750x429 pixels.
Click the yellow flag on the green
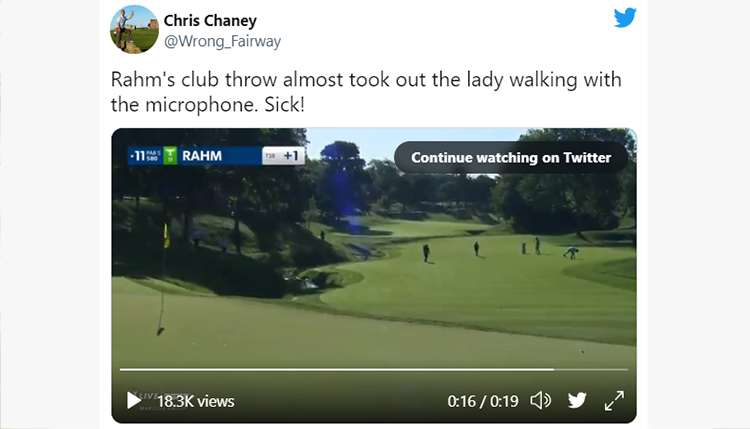pyautogui.click(x=166, y=235)
